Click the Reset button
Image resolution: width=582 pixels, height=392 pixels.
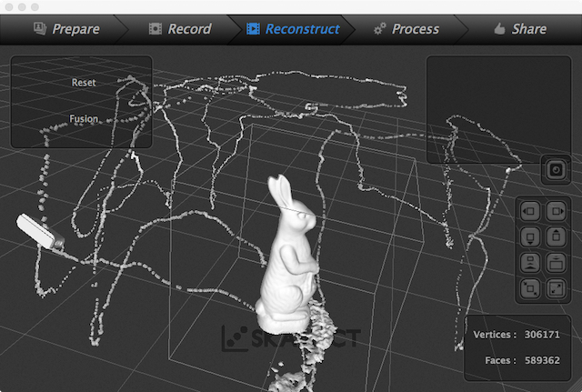click(84, 83)
